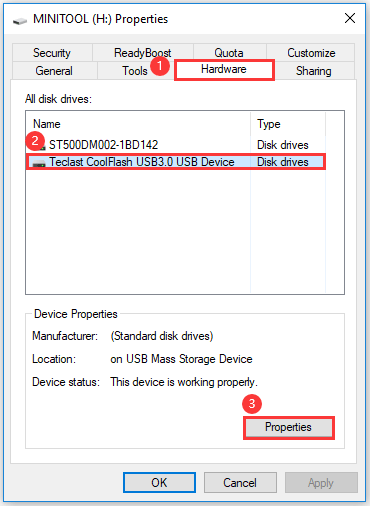370x506 pixels.
Task: Open the Quota tab
Action: tap(229, 53)
